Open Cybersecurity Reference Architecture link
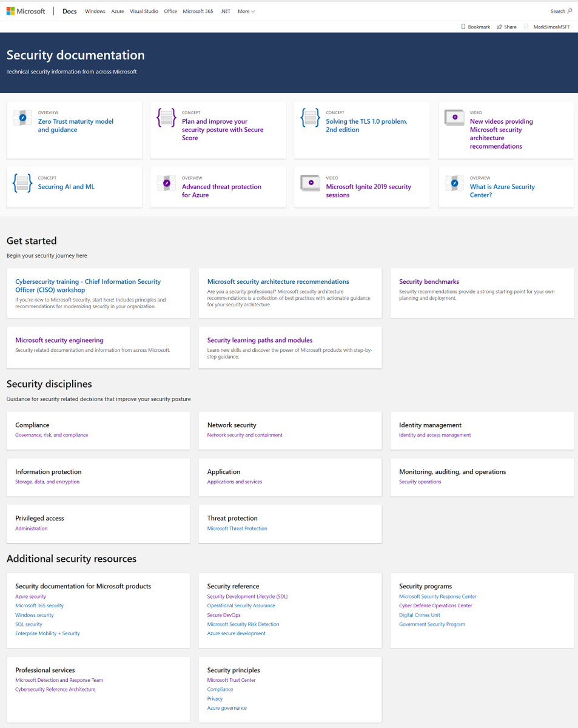This screenshot has width=578, height=728. [x=55, y=689]
